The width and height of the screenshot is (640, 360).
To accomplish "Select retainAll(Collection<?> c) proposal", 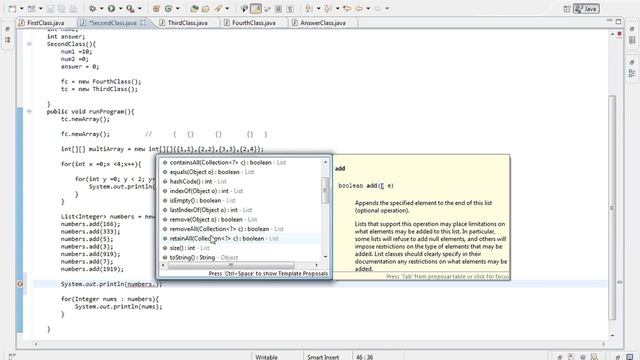I will pos(241,238).
